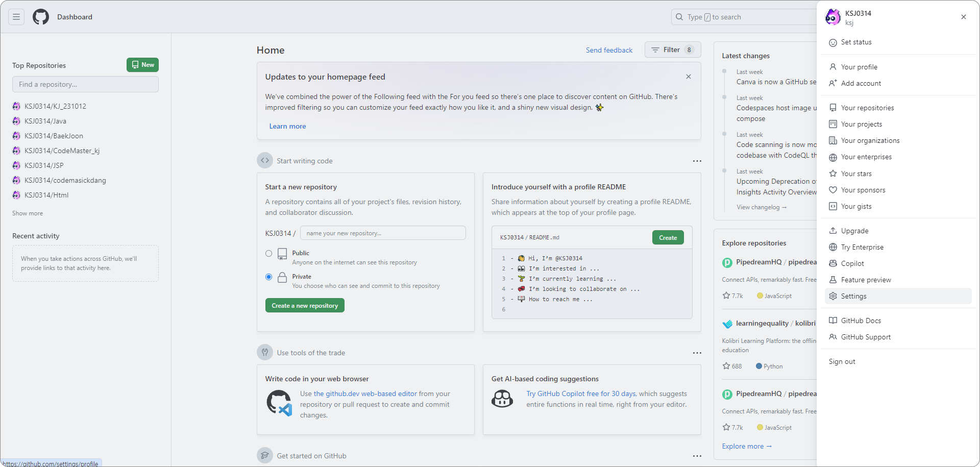
Task: Open the KSJ0314/KJ_231012 repository
Action: [55, 106]
